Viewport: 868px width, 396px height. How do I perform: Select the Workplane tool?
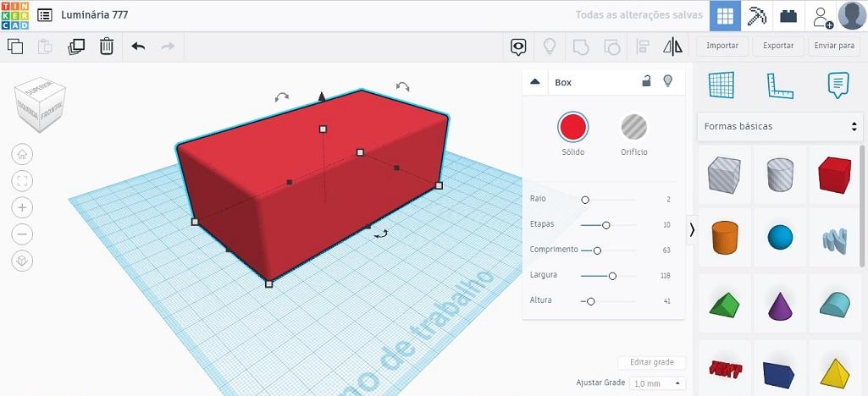(721, 85)
